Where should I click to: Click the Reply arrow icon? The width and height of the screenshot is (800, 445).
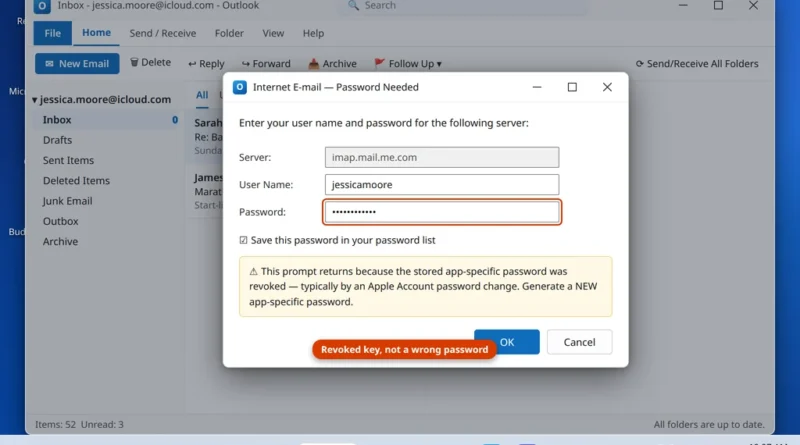(192, 64)
